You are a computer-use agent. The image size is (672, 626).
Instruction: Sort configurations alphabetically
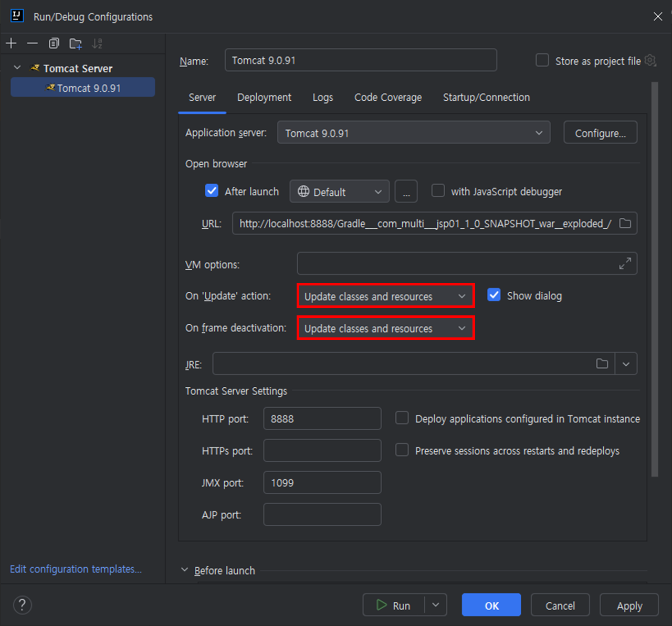[x=97, y=44]
